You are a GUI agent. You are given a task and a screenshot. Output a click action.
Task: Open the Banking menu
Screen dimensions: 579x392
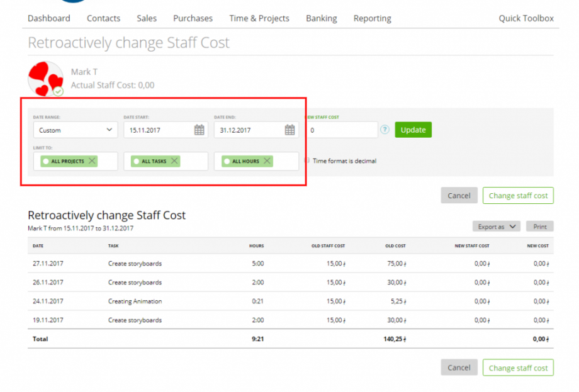tap(321, 18)
